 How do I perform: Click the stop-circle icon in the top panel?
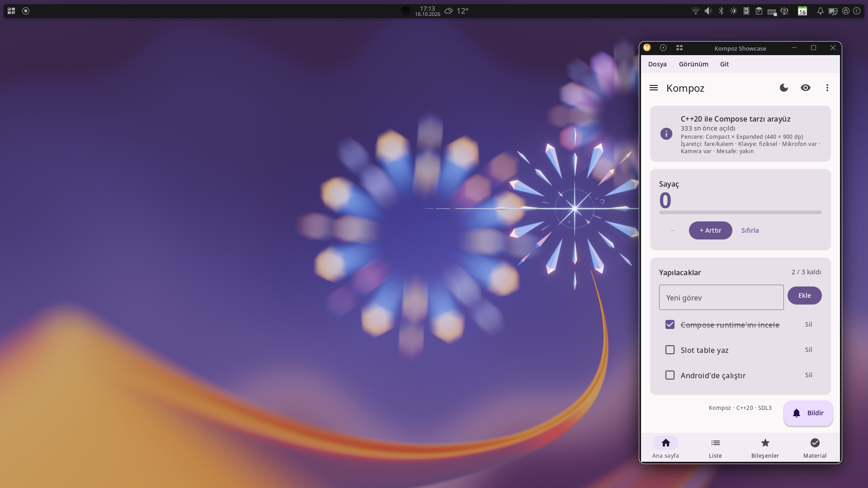tap(26, 11)
